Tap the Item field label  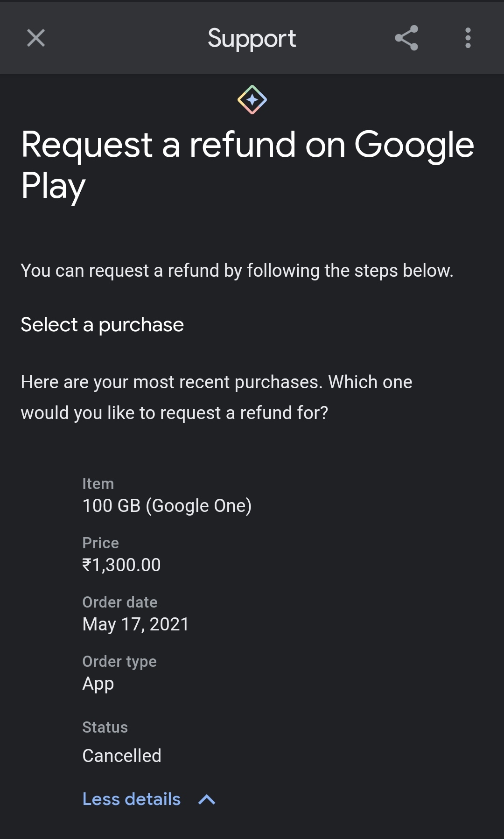(98, 484)
